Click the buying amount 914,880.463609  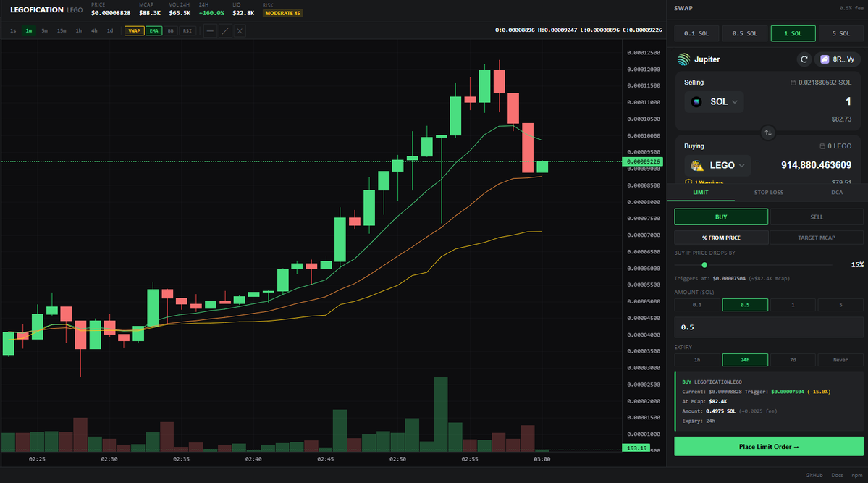point(816,166)
